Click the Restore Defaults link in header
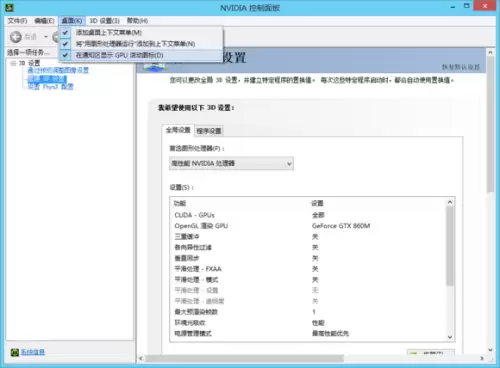Viewport: 500px width, 368px height. (461, 67)
